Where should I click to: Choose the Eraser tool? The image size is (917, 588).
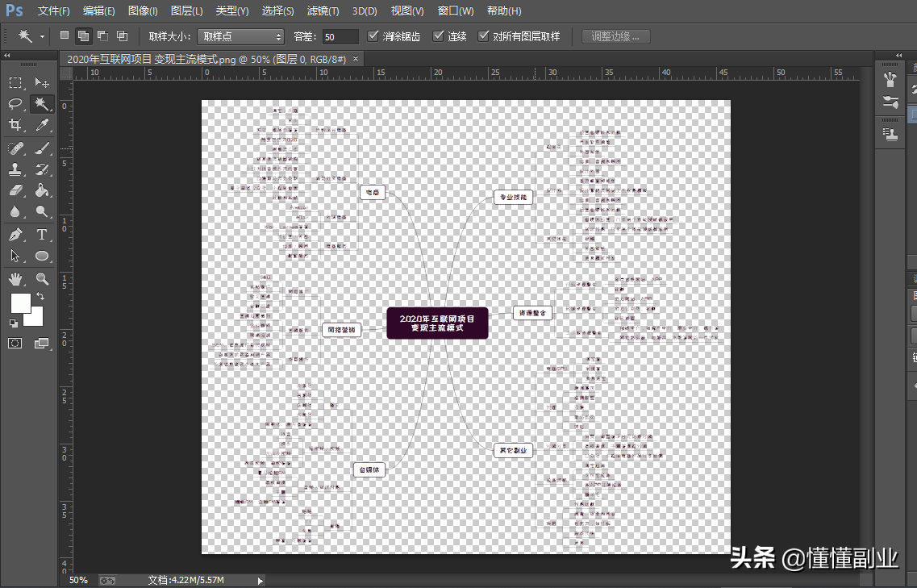(15, 191)
